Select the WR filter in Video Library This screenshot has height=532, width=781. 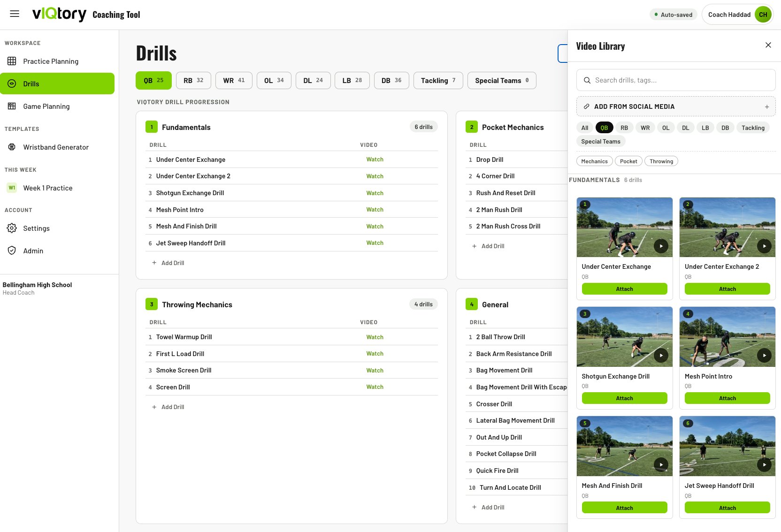point(645,128)
